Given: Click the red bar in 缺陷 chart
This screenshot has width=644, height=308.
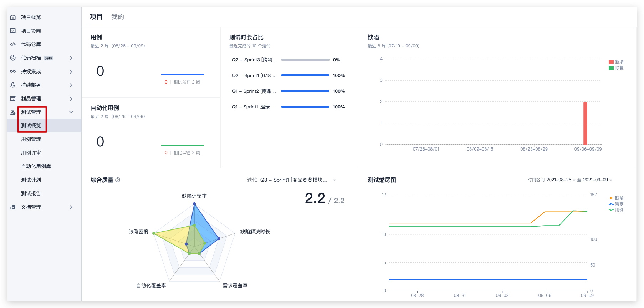Looking at the screenshot, I should coord(585,123).
